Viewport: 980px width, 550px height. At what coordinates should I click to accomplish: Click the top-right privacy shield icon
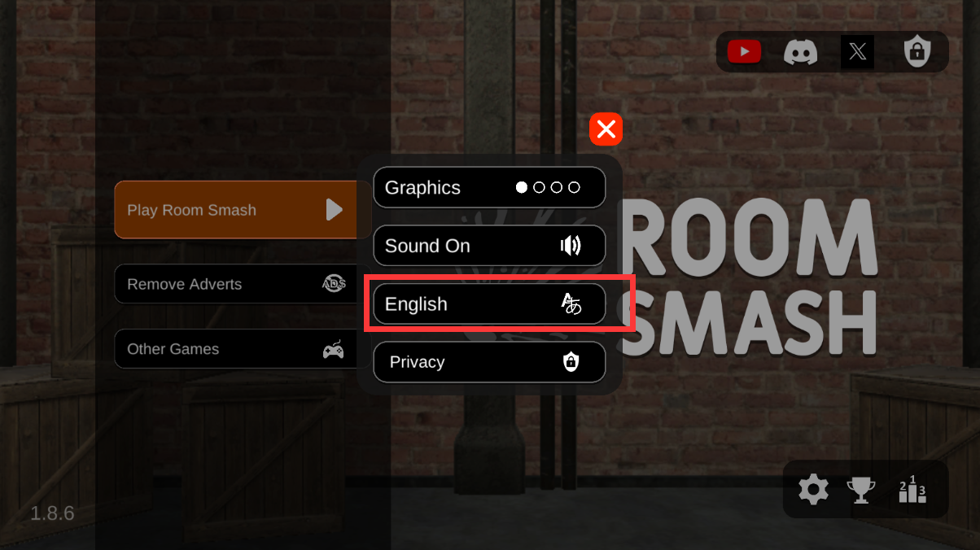point(917,52)
